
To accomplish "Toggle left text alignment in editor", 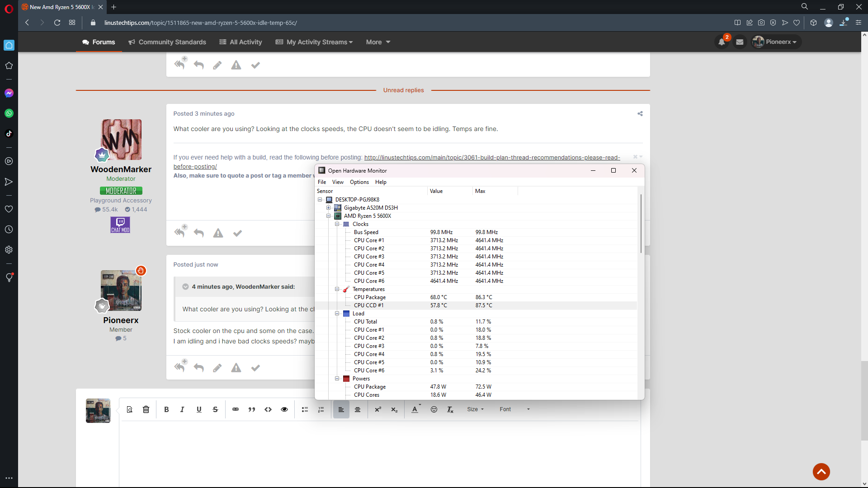I will tap(341, 409).
